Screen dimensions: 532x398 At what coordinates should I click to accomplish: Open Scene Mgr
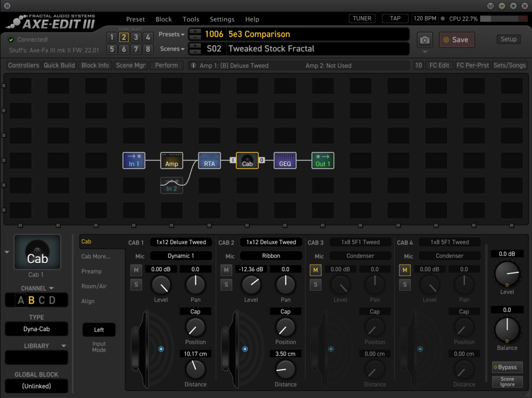(x=130, y=65)
